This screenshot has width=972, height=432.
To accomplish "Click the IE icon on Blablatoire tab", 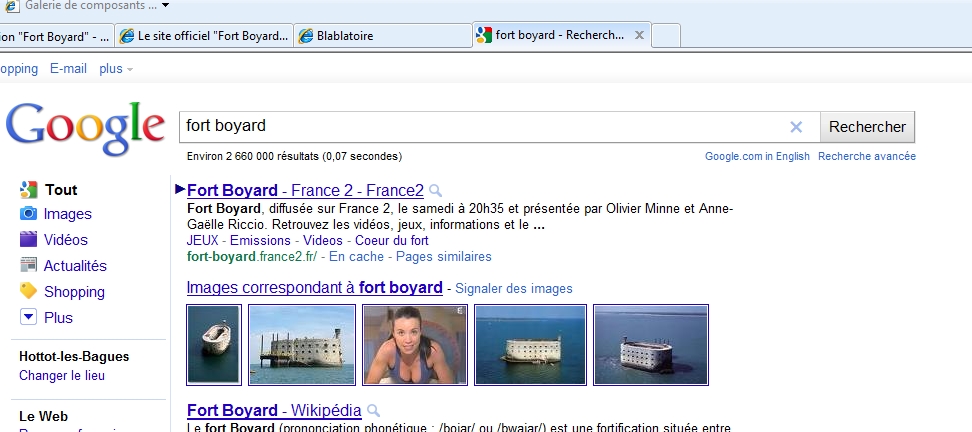I will [x=305, y=36].
